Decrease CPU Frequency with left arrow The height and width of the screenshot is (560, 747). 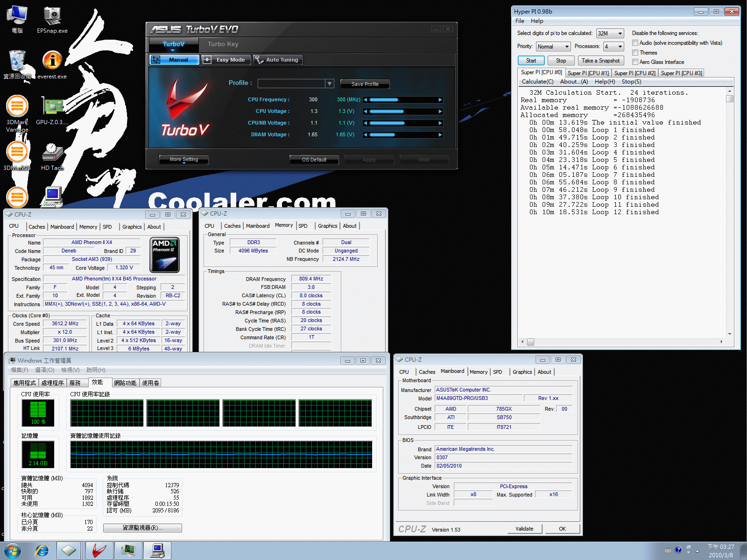tap(366, 100)
